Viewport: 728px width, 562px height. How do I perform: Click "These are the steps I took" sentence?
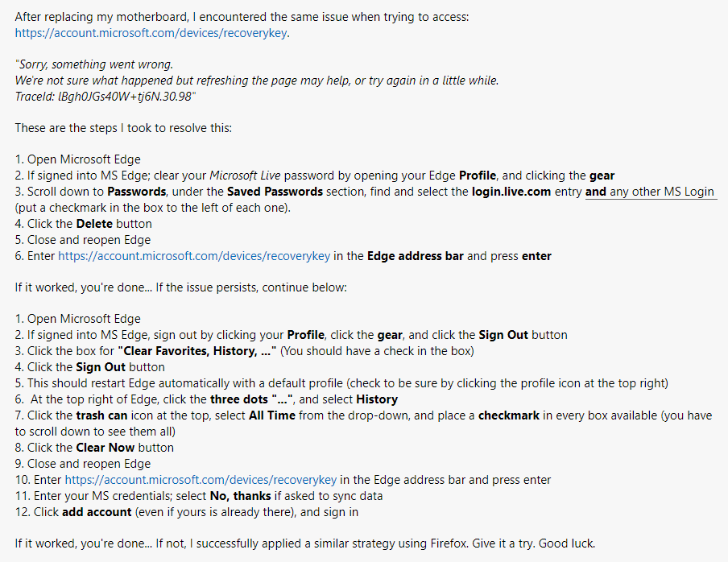pyautogui.click(x=123, y=128)
